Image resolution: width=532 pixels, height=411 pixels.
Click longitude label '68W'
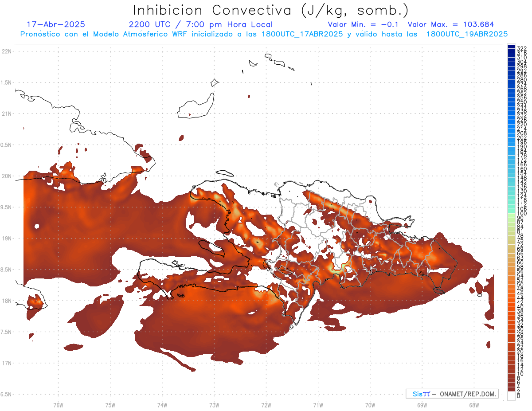[x=473, y=405]
